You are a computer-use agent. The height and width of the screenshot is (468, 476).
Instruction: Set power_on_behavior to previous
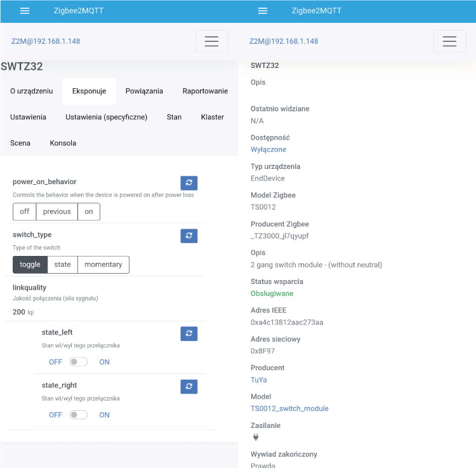coord(56,211)
